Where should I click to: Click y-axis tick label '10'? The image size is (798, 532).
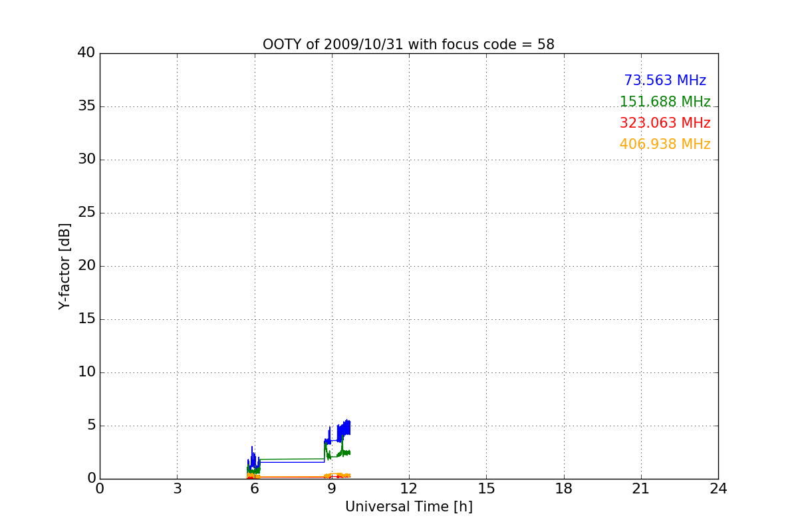[x=86, y=372]
